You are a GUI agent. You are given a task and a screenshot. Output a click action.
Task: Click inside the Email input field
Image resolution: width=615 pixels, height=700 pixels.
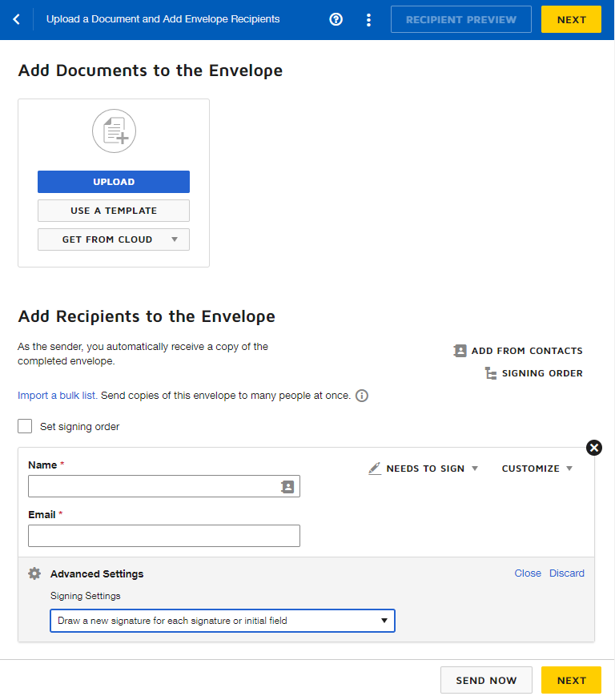(163, 535)
